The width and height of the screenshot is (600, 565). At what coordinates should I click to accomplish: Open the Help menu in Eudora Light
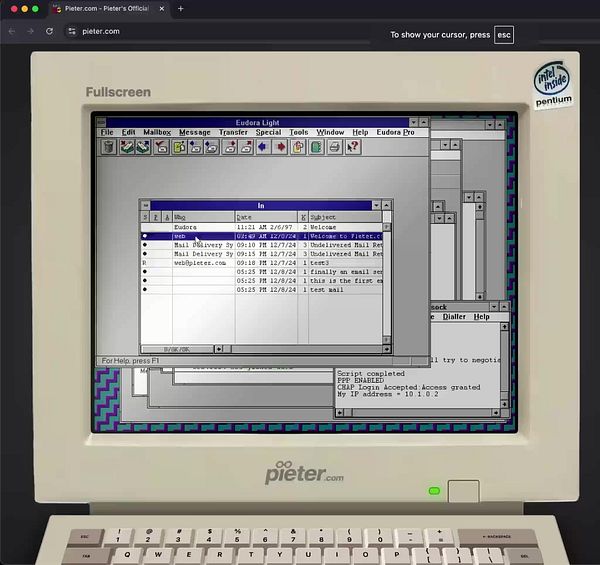[360, 132]
